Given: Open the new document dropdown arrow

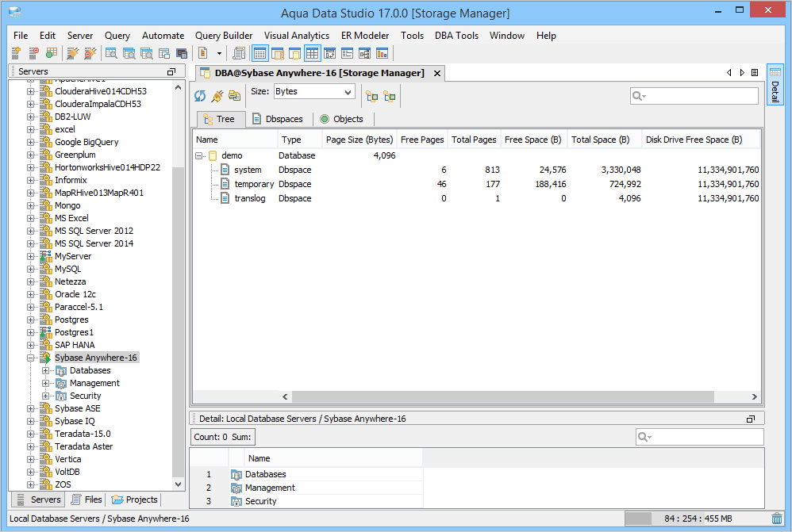Looking at the screenshot, I should pos(219,53).
